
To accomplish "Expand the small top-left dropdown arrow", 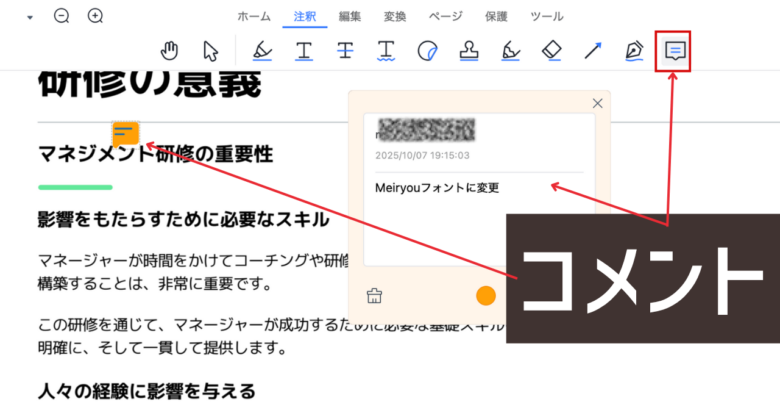I will (x=30, y=18).
